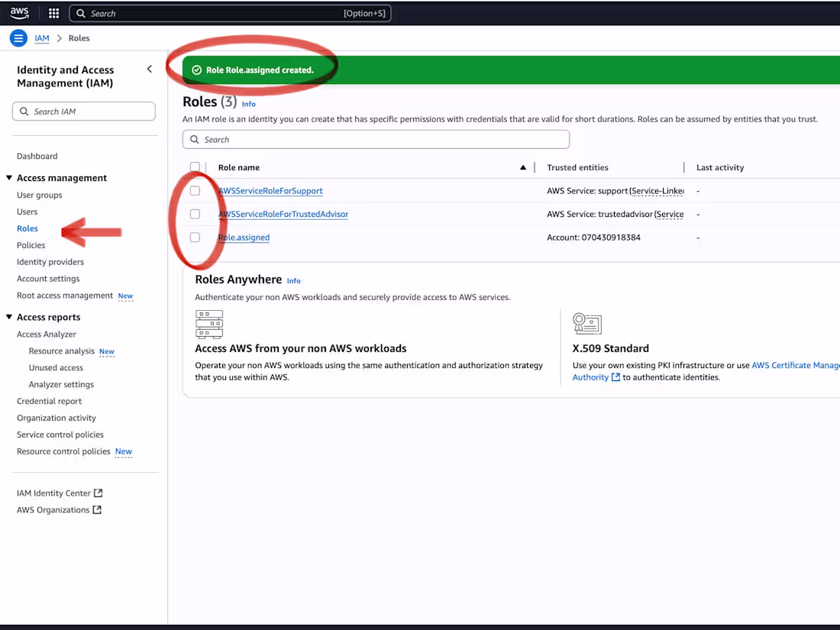Open the Role.assigned role details
The height and width of the screenshot is (630, 840).
pyautogui.click(x=244, y=237)
